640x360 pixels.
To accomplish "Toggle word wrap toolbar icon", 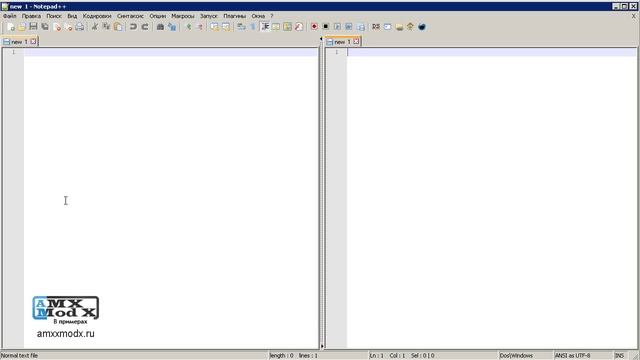I will pyautogui.click(x=241, y=27).
